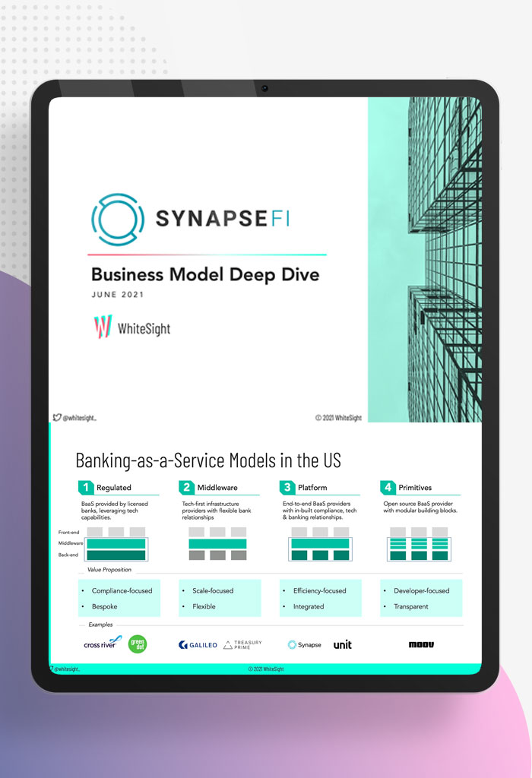Click the SYNAPSEFI wordmark text
The image size is (532, 778).
(x=223, y=218)
